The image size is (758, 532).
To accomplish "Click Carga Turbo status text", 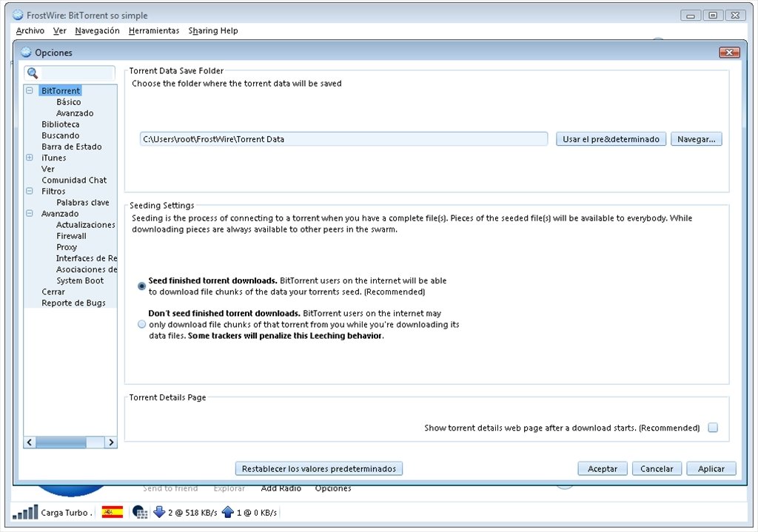I will 65,512.
